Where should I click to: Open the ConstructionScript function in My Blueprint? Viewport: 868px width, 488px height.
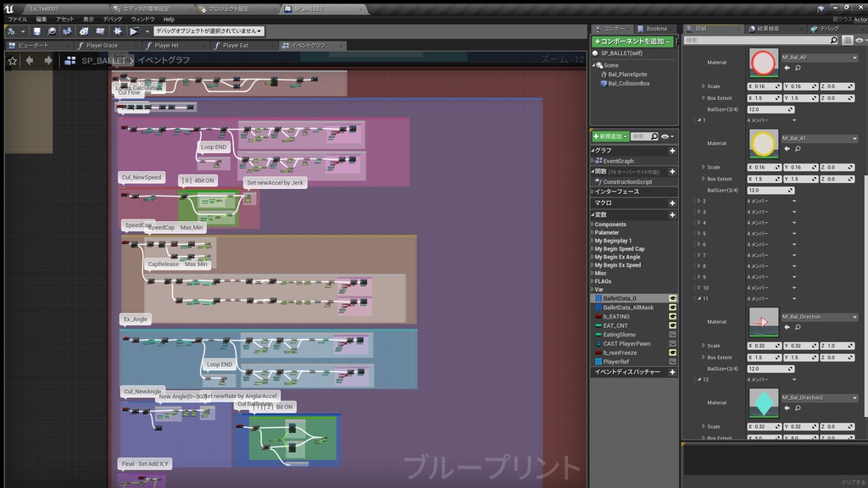tap(627, 181)
